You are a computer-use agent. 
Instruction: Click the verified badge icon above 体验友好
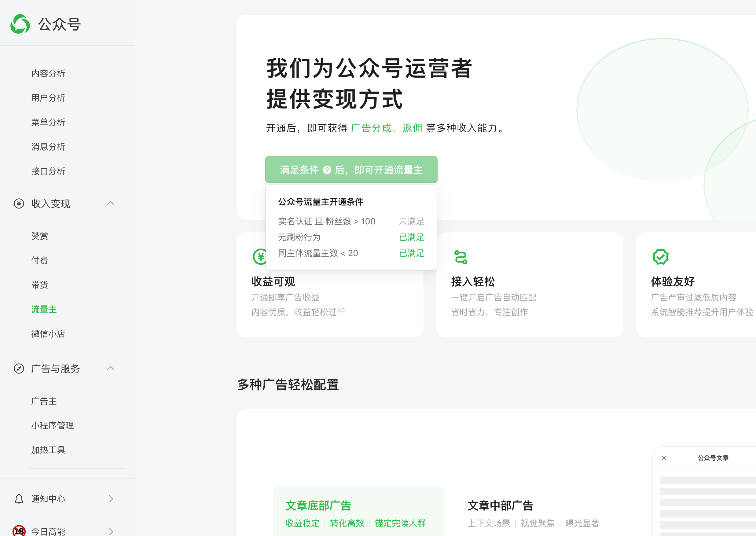660,256
